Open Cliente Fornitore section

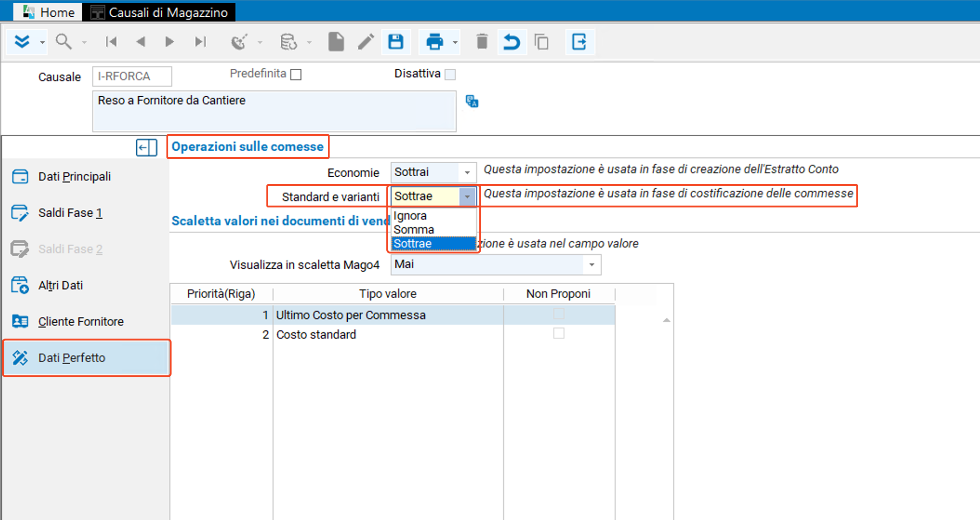86,322
